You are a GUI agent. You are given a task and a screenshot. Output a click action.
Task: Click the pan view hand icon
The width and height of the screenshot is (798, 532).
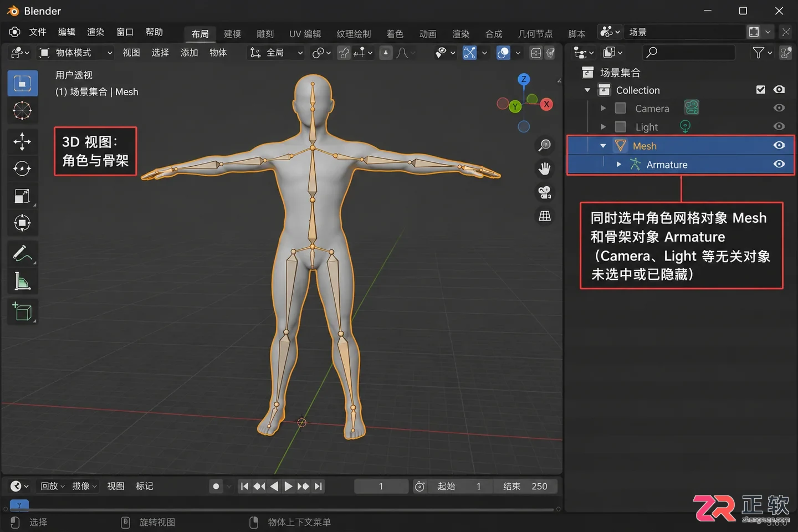pos(545,168)
